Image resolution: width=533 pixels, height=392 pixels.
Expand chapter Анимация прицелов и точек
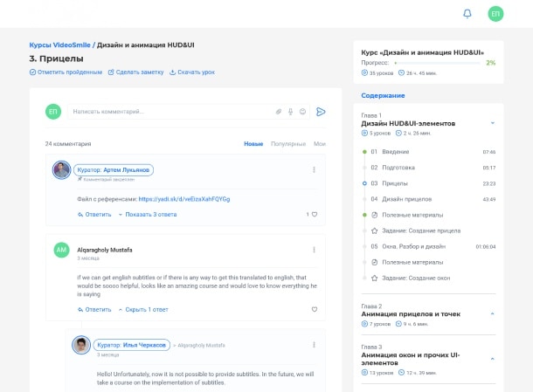(492, 313)
